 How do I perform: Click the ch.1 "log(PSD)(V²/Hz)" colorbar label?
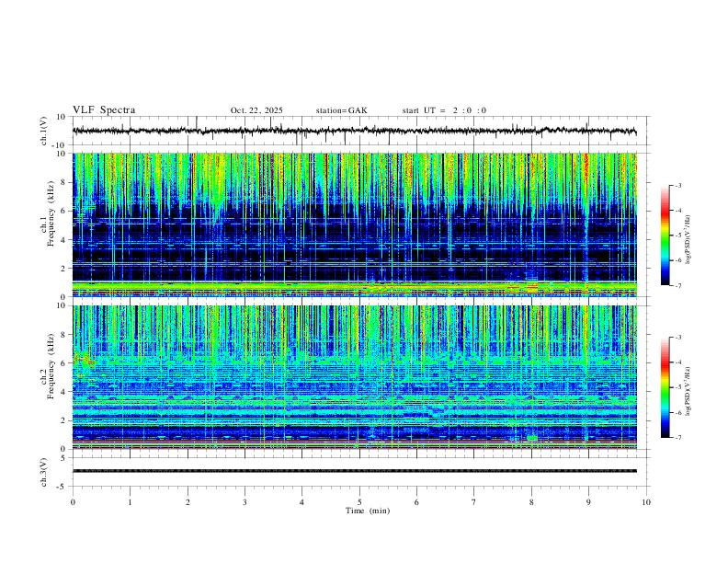point(688,239)
